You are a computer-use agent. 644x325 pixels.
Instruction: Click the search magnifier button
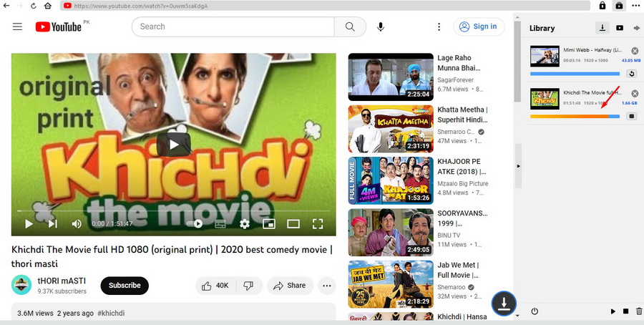click(350, 26)
